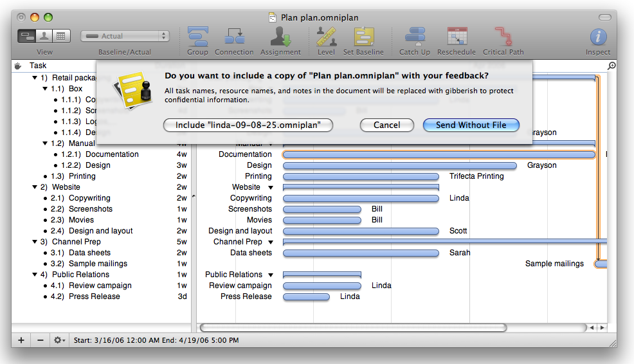This screenshot has width=634, height=364.
Task: Collapse Channel Prep triangle in Gantt chart
Action: coord(271,242)
